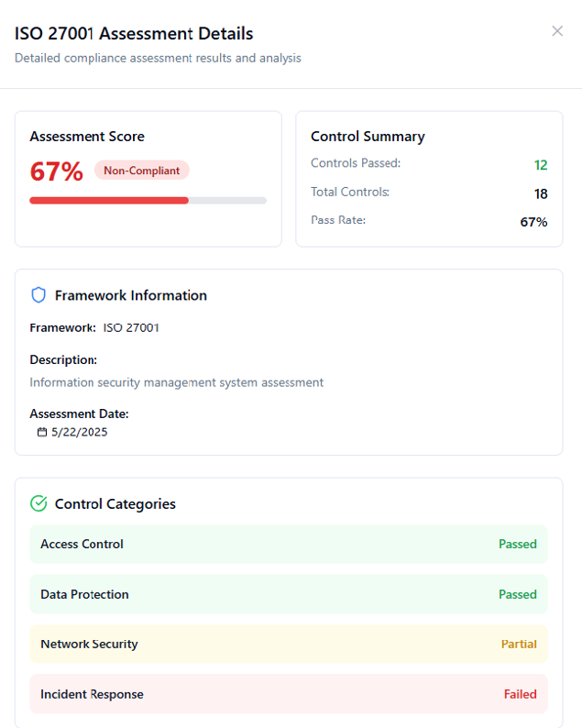Close the ISO 27001 Assessment Details dialog
The height and width of the screenshot is (728, 582).
pyautogui.click(x=557, y=31)
